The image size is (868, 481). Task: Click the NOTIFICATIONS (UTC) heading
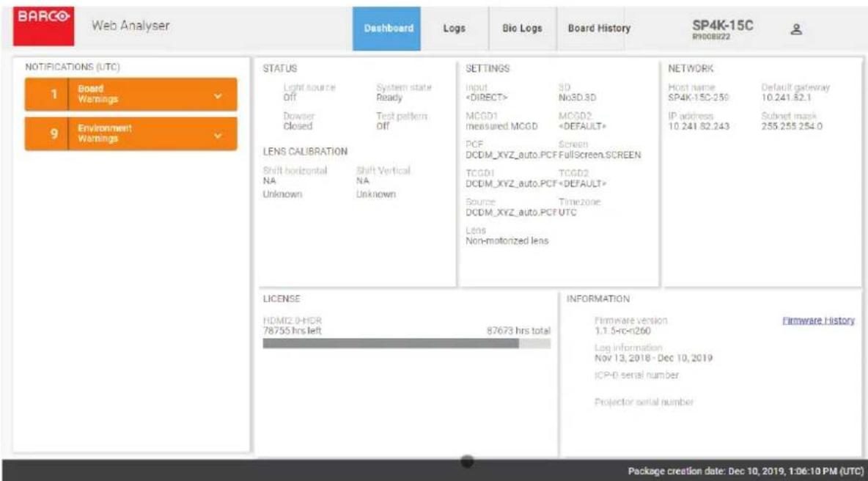click(72, 67)
